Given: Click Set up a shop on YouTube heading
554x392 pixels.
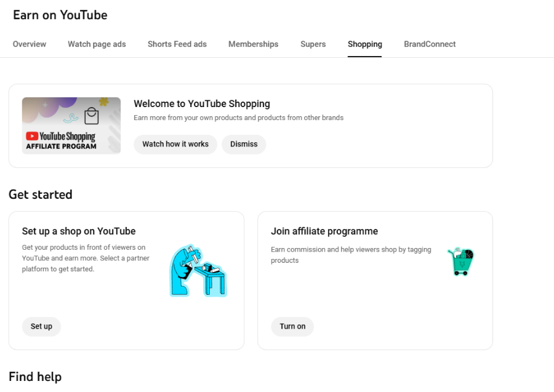Looking at the screenshot, I should tap(79, 231).
